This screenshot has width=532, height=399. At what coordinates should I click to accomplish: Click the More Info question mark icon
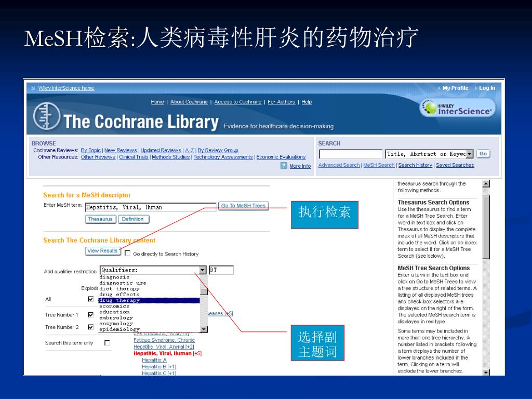coord(284,166)
